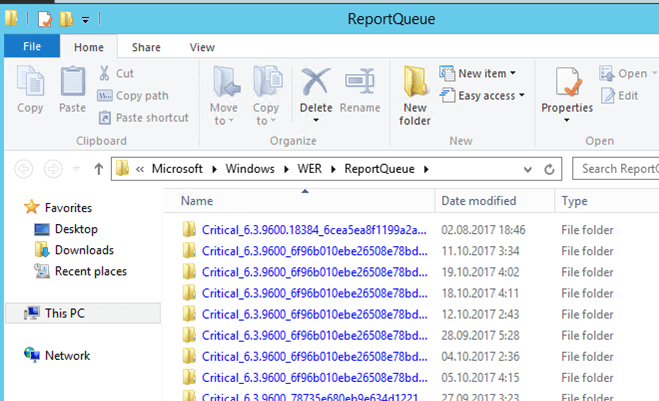This screenshot has width=659, height=401.
Task: Click the Delete icon in Organize group
Action: (315, 82)
